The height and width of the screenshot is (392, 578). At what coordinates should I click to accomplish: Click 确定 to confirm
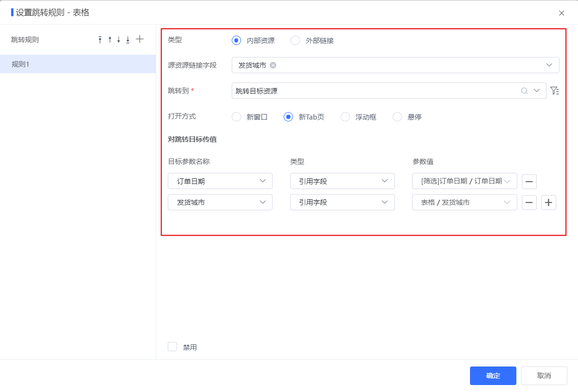pyautogui.click(x=493, y=376)
